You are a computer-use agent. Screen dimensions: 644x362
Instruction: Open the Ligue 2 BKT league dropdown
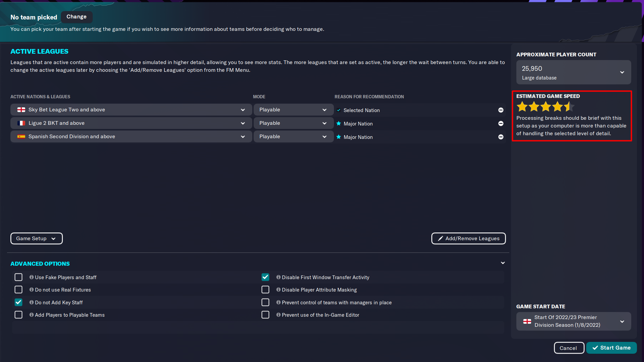pyautogui.click(x=131, y=123)
